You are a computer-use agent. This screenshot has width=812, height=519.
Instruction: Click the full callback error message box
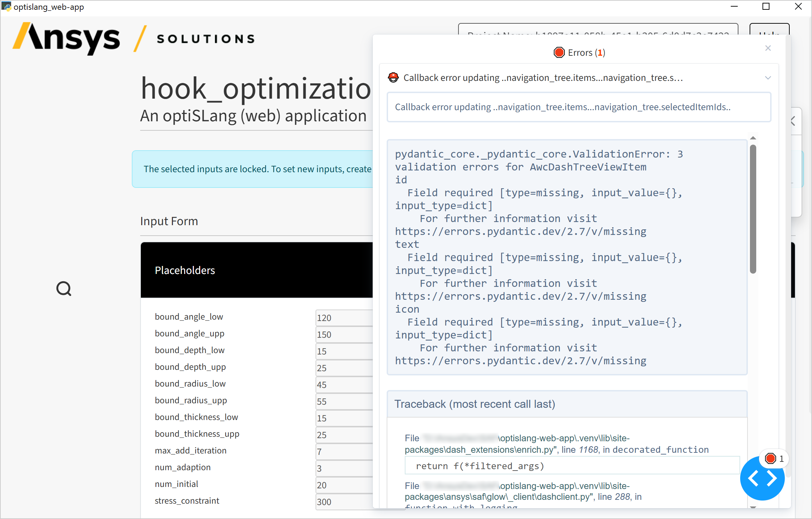579,107
